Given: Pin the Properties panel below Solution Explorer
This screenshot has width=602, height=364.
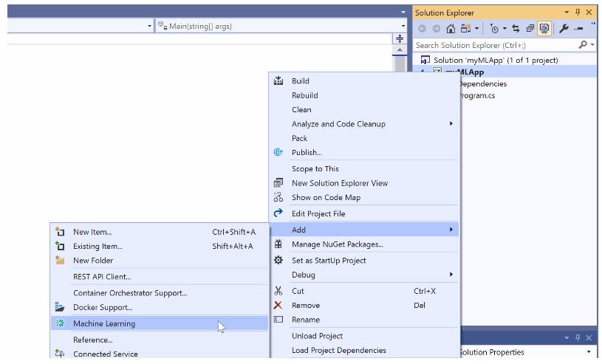Looking at the screenshot, I should [578, 337].
